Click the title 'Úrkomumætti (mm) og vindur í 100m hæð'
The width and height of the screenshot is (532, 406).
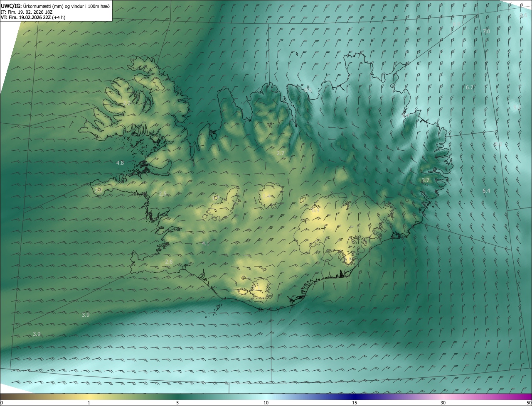tap(66, 6)
